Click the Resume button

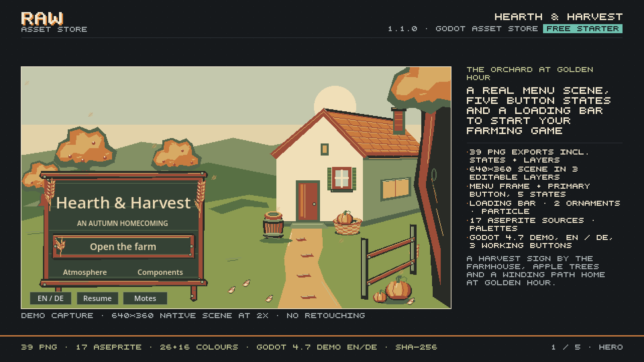click(x=97, y=298)
